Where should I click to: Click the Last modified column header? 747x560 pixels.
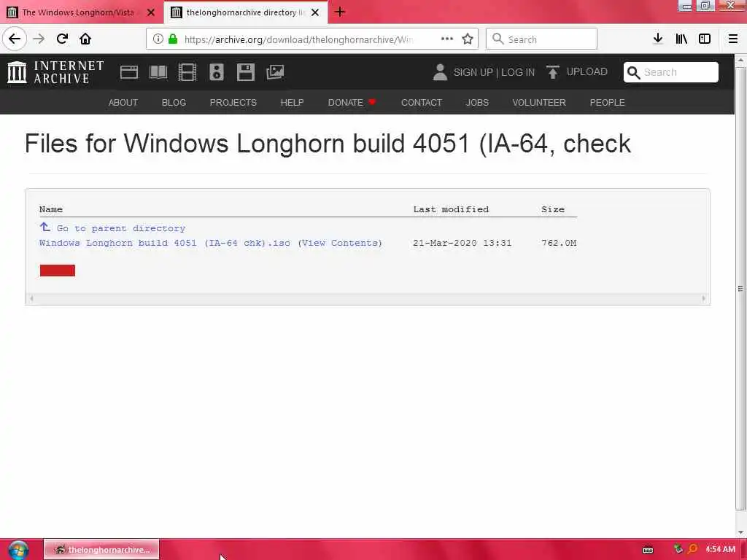point(451,209)
